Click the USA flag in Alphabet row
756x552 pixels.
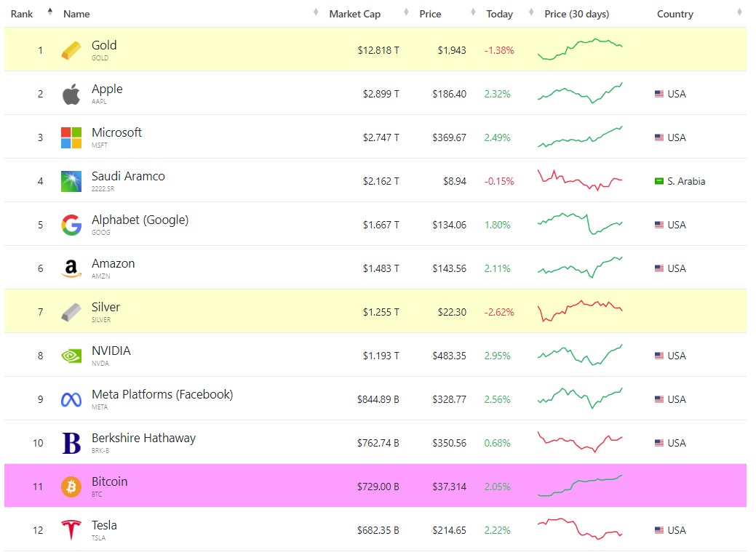tap(659, 225)
